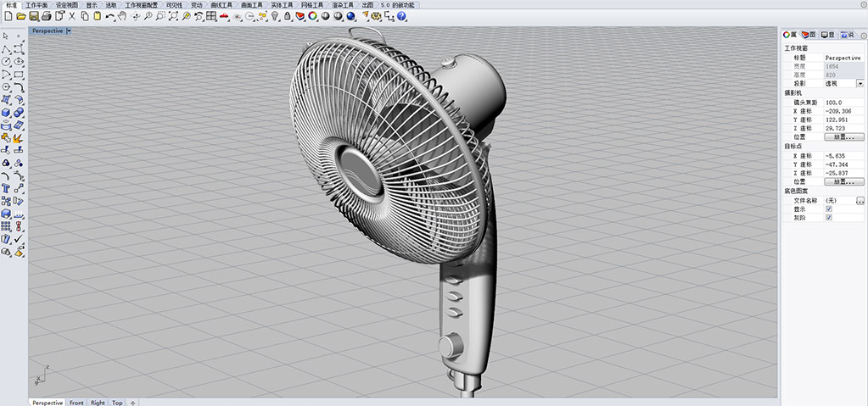
Task: Open the 渲染工具 toolbar tab
Action: click(x=343, y=4)
